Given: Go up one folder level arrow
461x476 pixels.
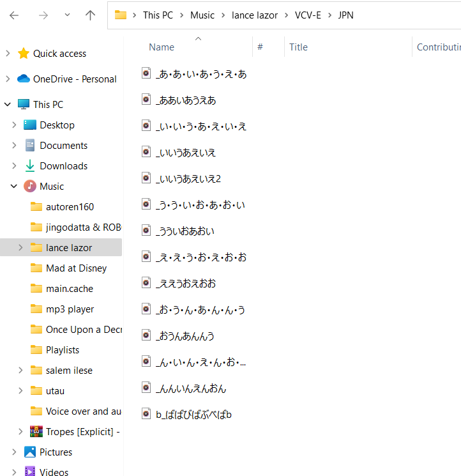Looking at the screenshot, I should pyautogui.click(x=90, y=15).
